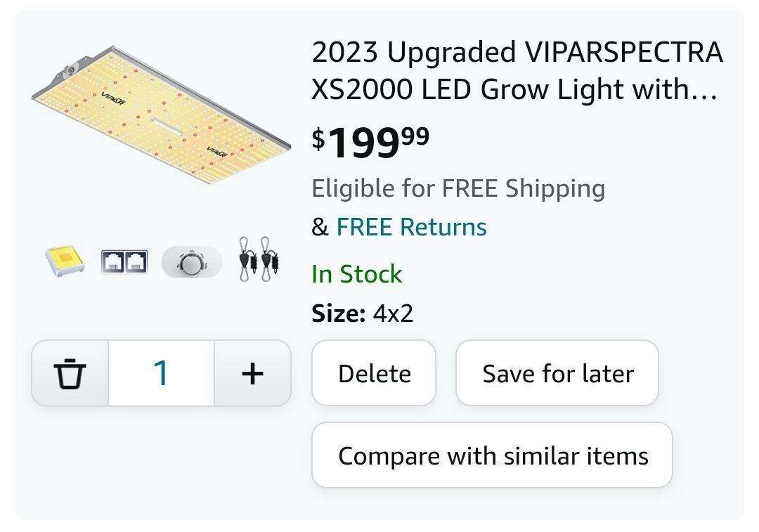Click the hanging bracket on the light image

pos(67,72)
